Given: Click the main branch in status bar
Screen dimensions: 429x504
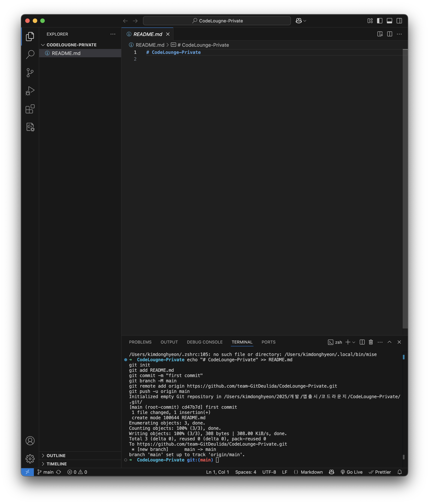Looking at the screenshot, I should pyautogui.click(x=46, y=472).
